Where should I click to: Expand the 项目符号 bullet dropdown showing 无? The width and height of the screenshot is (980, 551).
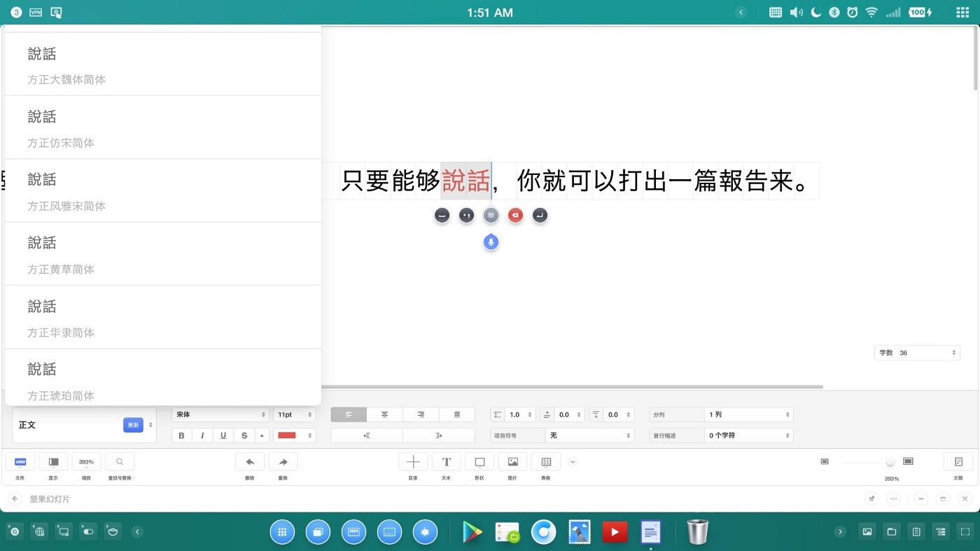tap(589, 435)
